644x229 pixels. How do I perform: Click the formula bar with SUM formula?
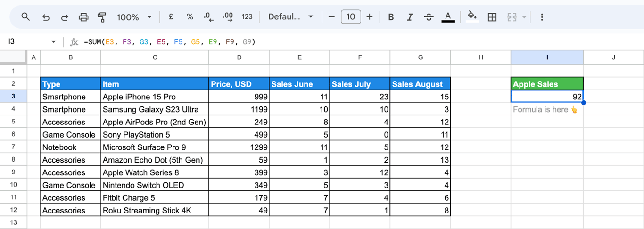361,42
